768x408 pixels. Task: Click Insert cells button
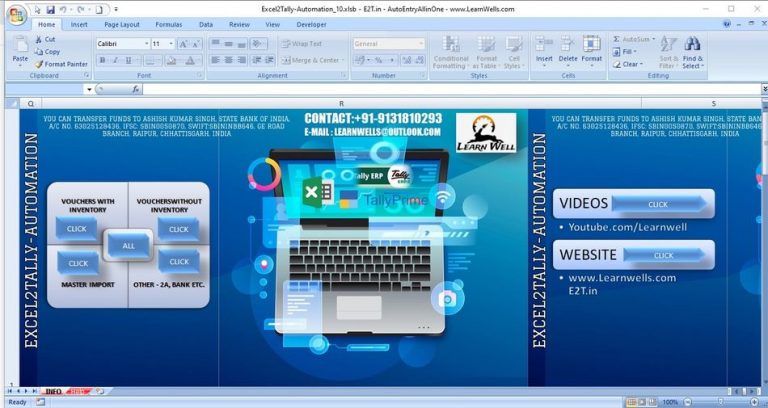[544, 52]
